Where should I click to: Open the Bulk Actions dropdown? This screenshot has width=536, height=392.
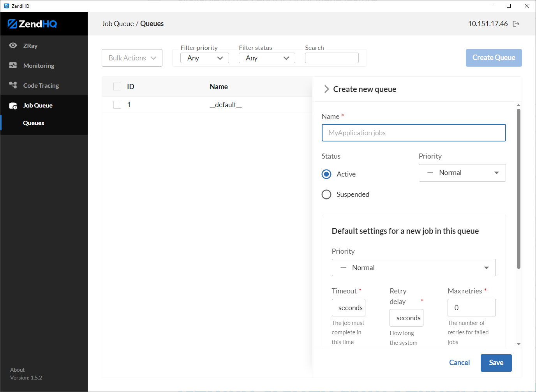[x=132, y=58]
